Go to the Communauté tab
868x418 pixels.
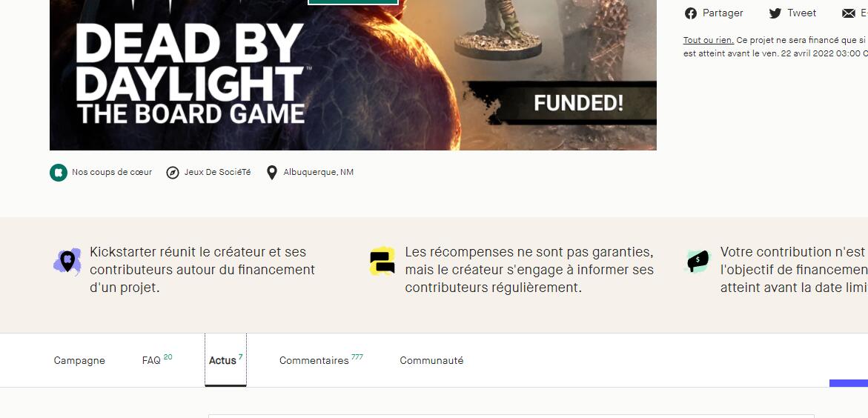[x=432, y=360]
